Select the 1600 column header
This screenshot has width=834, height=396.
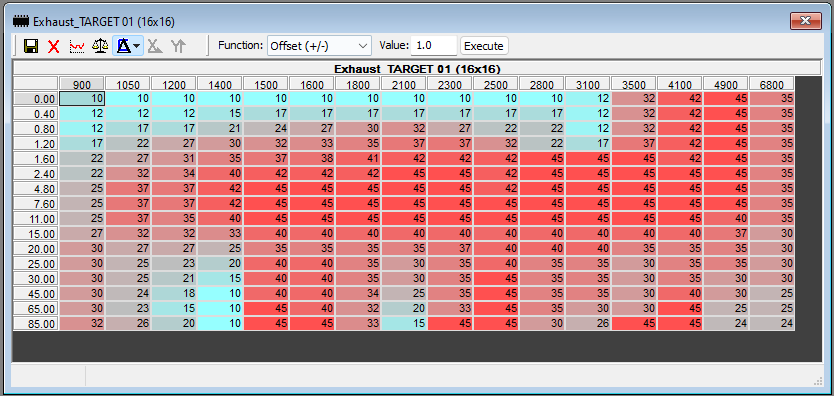pyautogui.click(x=312, y=84)
